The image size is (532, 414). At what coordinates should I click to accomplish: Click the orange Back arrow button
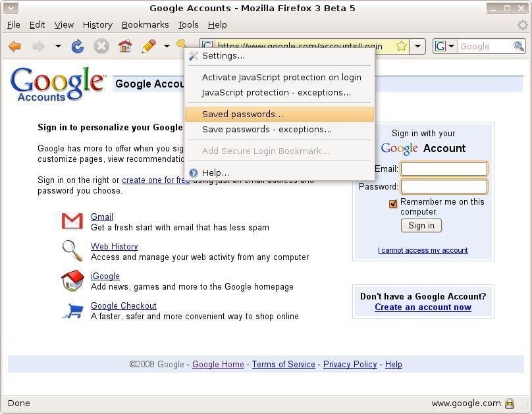coord(14,46)
